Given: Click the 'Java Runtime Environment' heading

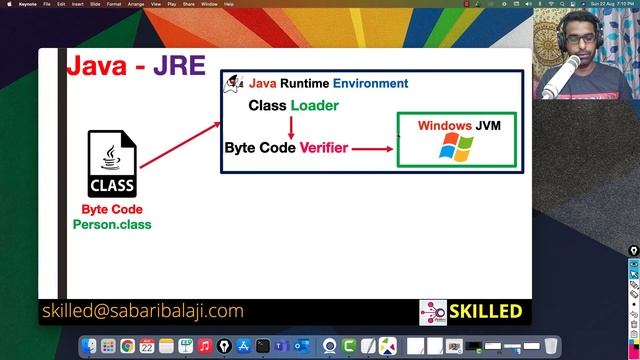Looking at the screenshot, I should point(329,83).
